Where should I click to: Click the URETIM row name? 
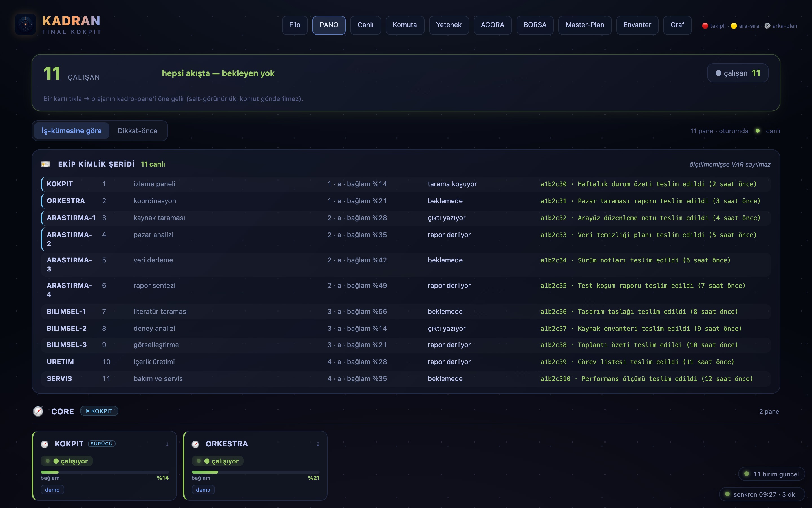click(x=60, y=362)
